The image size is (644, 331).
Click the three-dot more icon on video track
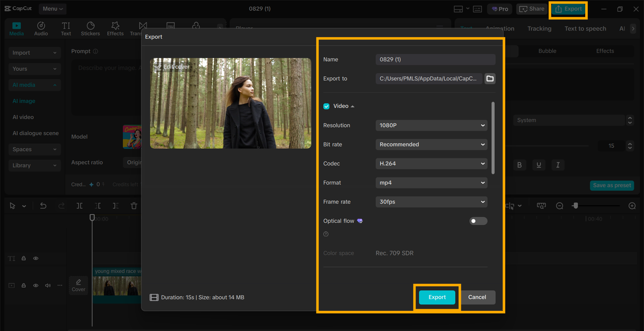pos(60,285)
